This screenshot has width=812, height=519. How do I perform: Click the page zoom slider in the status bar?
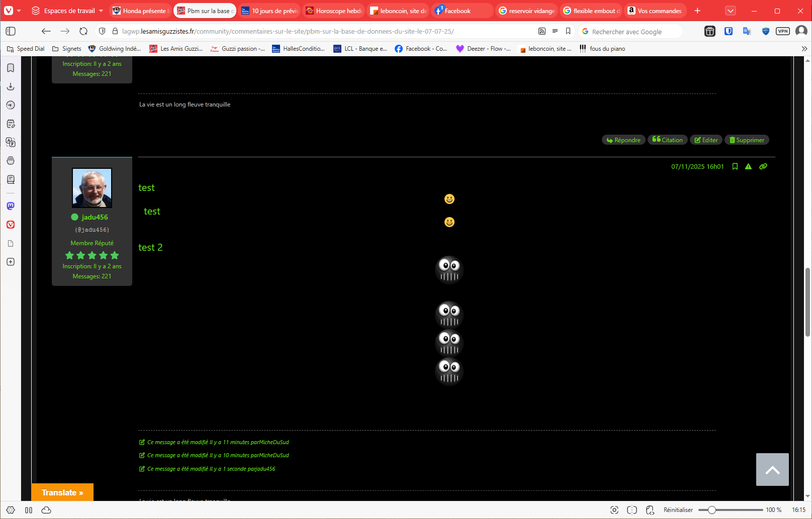click(x=730, y=510)
